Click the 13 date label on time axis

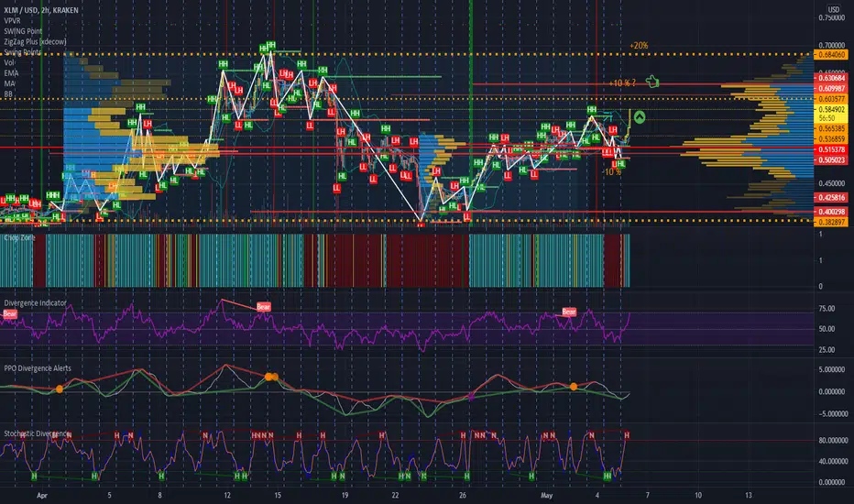click(x=749, y=495)
